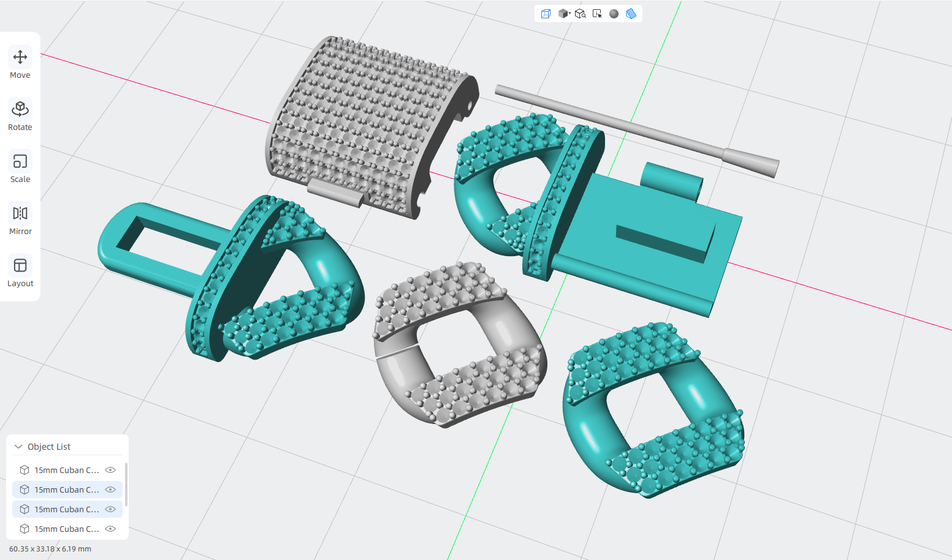Screen dimensions: 952x560
Task: Select the Rotate tool
Action: 20,116
